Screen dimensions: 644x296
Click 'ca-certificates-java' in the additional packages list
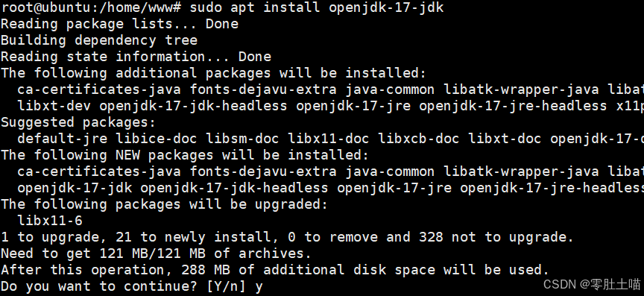tap(99, 89)
